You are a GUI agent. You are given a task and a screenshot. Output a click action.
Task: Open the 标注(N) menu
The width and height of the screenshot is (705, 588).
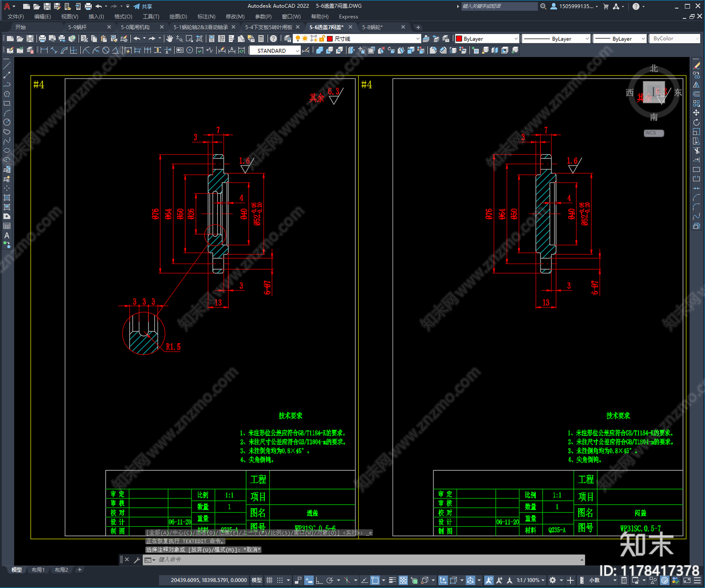(x=206, y=17)
